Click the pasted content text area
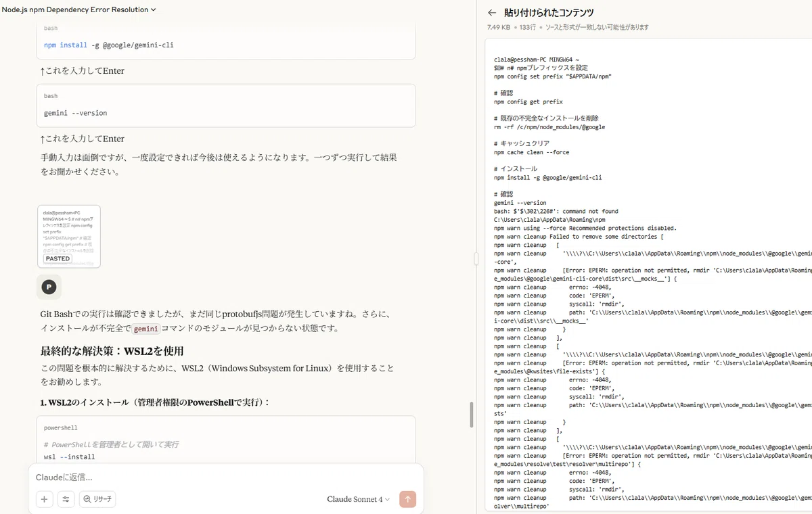812x514 pixels. (648, 276)
